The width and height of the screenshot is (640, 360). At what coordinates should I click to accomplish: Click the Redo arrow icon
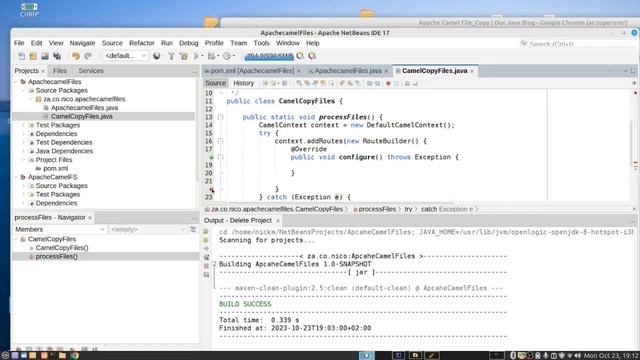(x=88, y=56)
